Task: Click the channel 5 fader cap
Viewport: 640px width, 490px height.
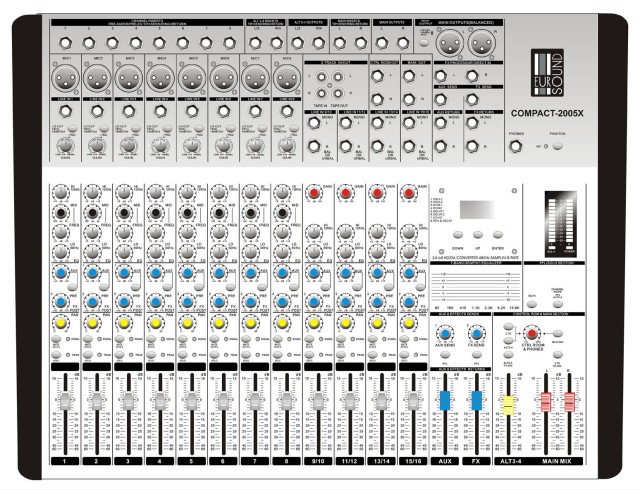Action: coord(191,401)
